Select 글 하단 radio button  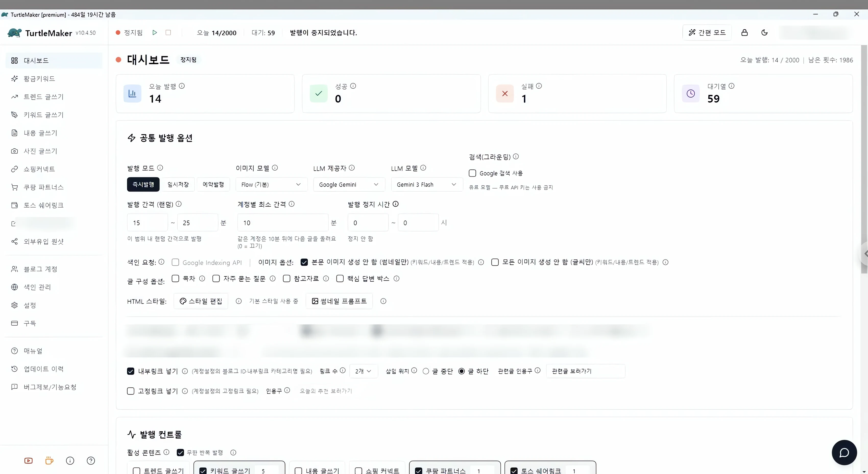(461, 371)
